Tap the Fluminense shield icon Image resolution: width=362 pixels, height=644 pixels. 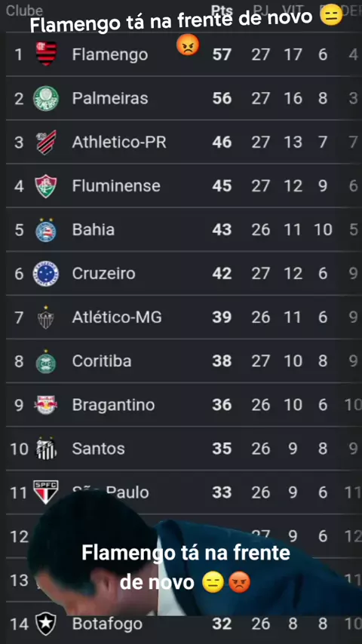[46, 186]
